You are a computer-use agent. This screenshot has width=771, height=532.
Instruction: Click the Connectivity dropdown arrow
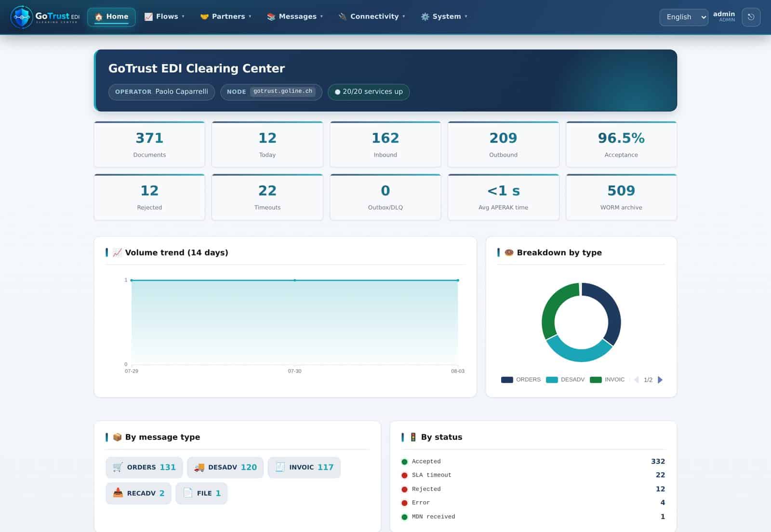pos(404,17)
